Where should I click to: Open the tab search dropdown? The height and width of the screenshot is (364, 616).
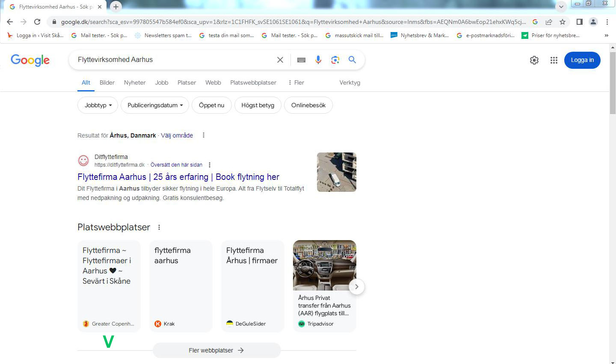click(561, 6)
